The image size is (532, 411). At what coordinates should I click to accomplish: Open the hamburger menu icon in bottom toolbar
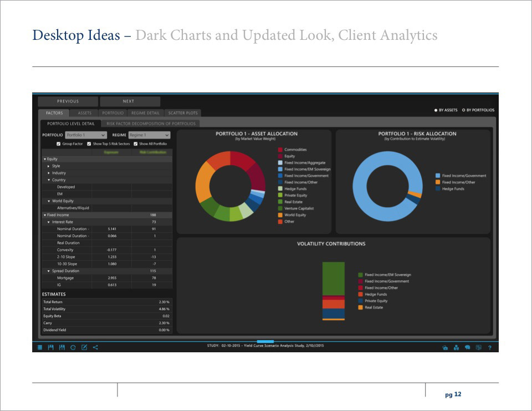coord(40,348)
